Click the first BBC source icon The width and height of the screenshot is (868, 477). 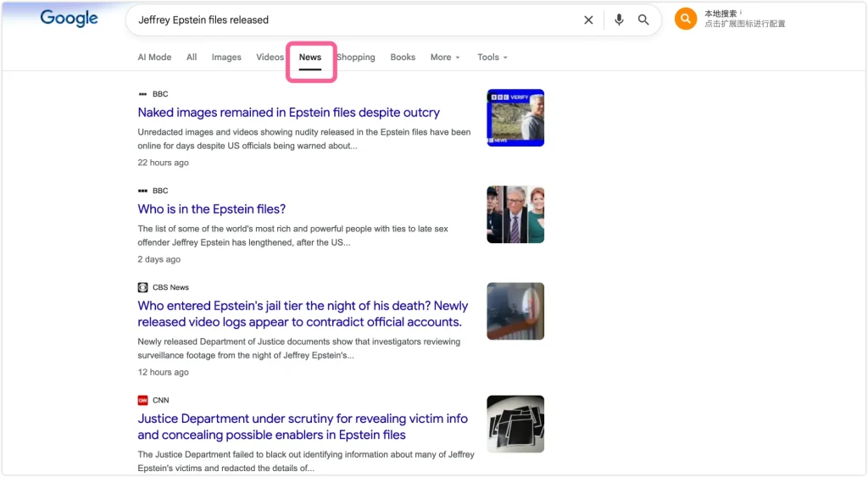142,94
